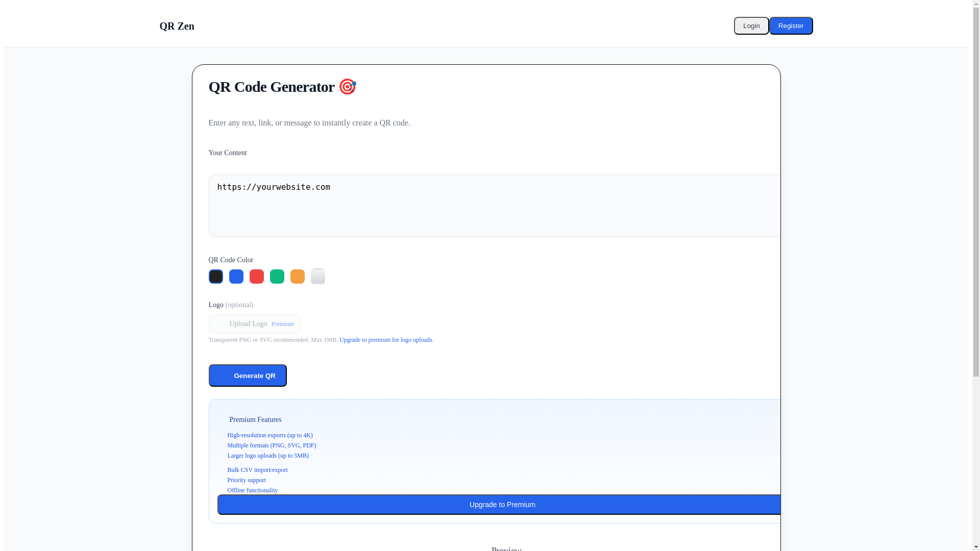Go to QR Zen home
The image size is (980, 551).
pyautogui.click(x=177, y=26)
